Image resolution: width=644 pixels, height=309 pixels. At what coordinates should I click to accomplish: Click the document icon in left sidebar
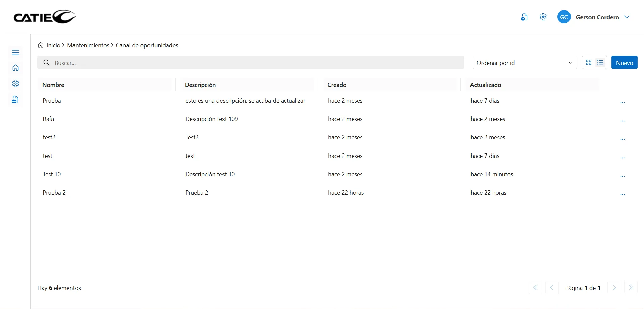coord(15,100)
